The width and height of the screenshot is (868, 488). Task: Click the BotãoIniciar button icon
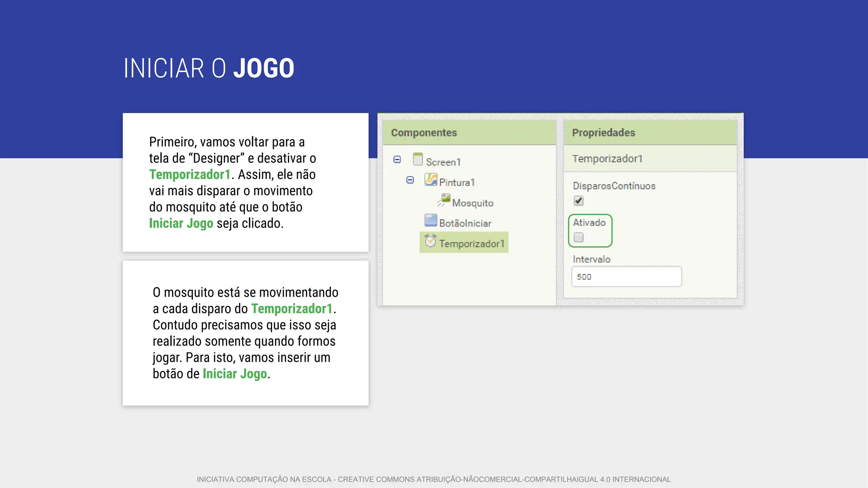point(431,221)
